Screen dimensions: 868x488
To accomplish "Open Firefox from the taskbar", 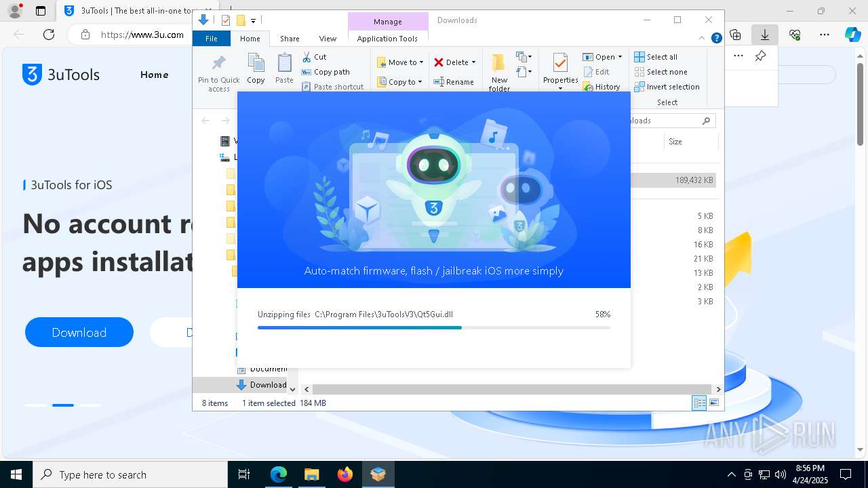I will (x=345, y=474).
